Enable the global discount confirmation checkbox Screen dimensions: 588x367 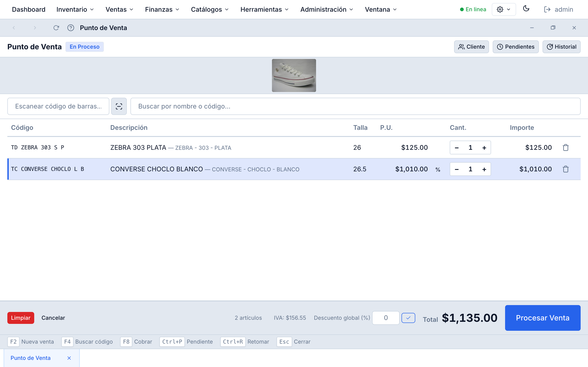click(408, 318)
